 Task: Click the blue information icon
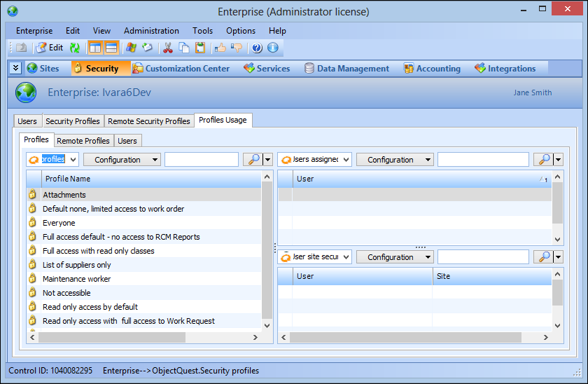273,48
